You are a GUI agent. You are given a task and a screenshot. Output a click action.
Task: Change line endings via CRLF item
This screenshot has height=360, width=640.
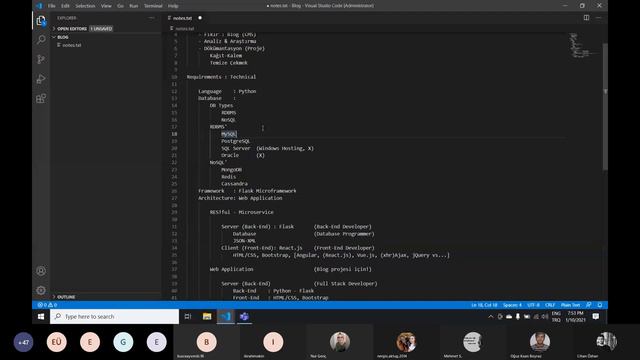[x=550, y=305]
